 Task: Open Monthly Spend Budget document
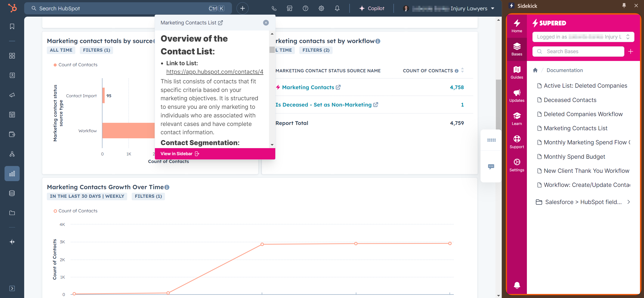(x=571, y=157)
